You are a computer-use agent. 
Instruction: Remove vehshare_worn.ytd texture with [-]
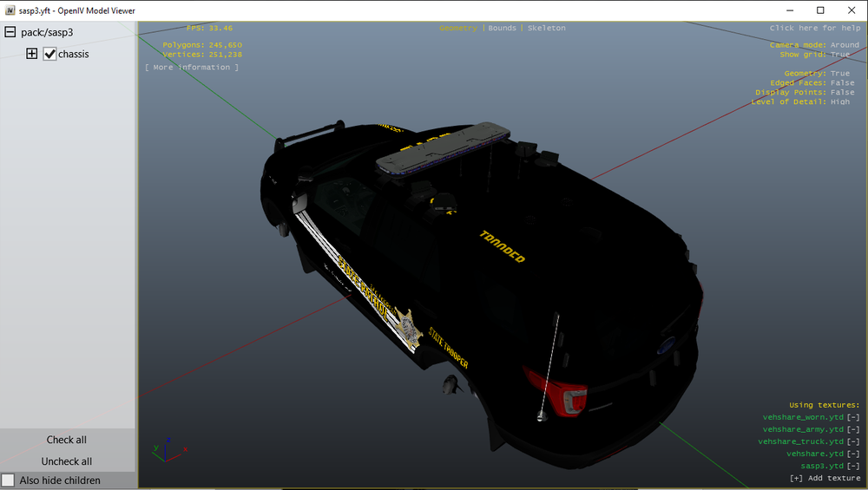(853, 417)
